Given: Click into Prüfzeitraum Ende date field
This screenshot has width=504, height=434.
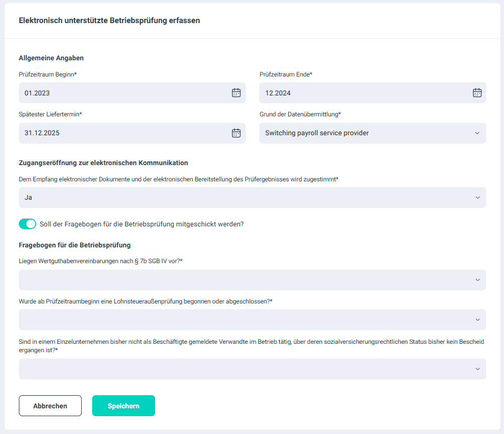Looking at the screenshot, I should click(361, 93).
